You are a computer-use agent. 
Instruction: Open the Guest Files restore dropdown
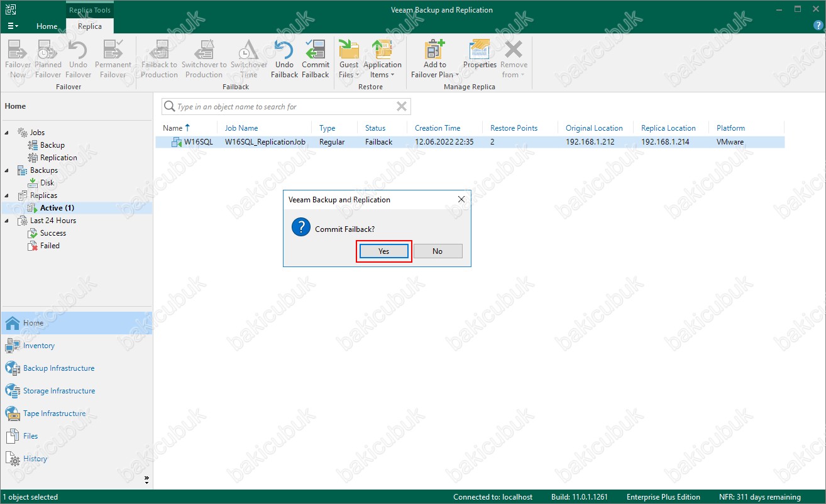(348, 59)
